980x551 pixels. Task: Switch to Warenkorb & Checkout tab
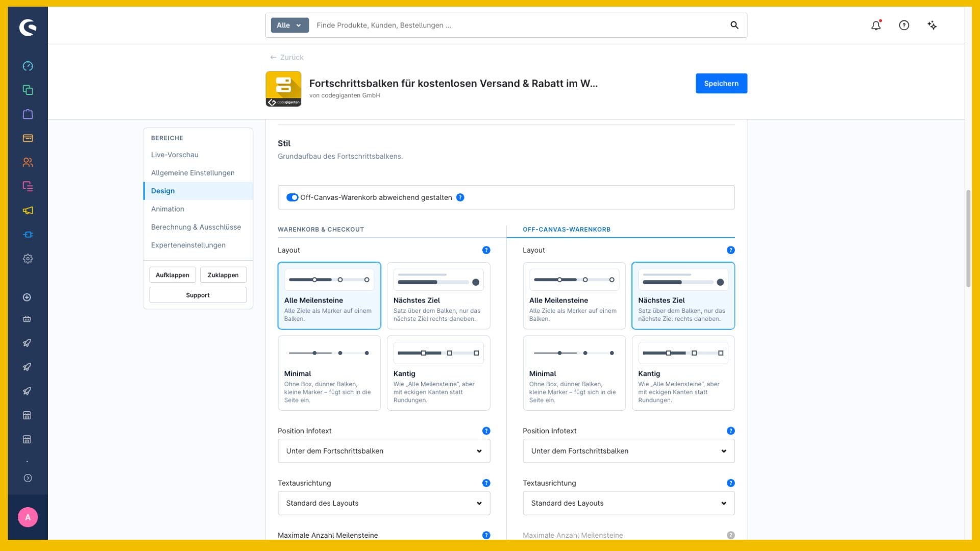[x=321, y=230]
